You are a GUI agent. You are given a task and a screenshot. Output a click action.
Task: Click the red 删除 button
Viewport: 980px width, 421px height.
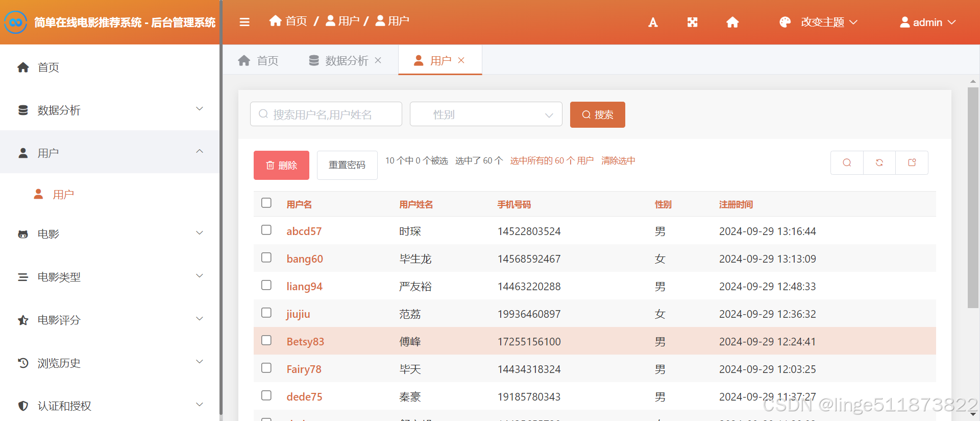(281, 165)
